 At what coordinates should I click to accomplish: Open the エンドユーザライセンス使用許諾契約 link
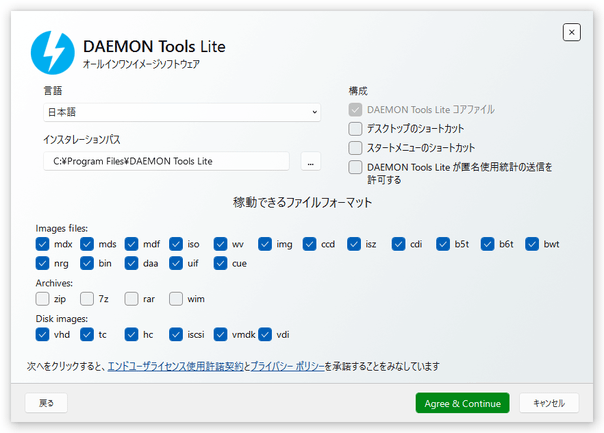tap(175, 366)
